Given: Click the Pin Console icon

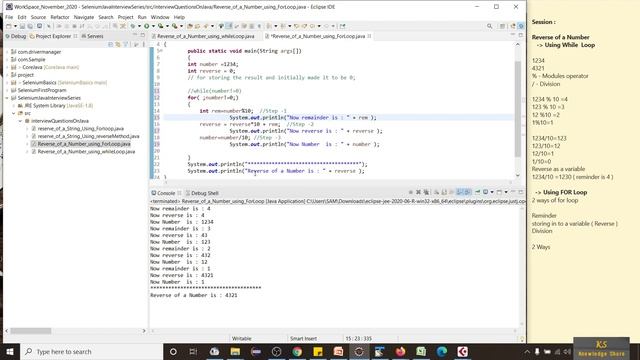Looking at the screenshot, I should click(477, 192).
